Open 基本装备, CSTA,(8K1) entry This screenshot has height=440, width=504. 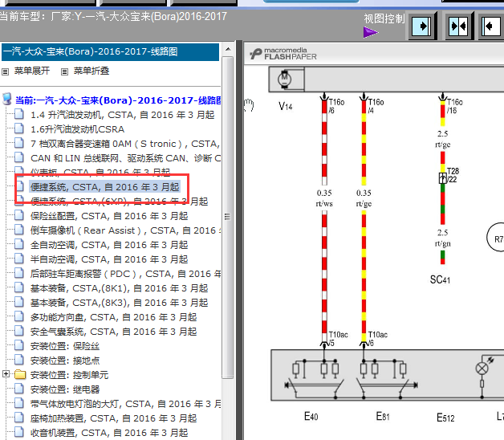[x=120, y=288]
